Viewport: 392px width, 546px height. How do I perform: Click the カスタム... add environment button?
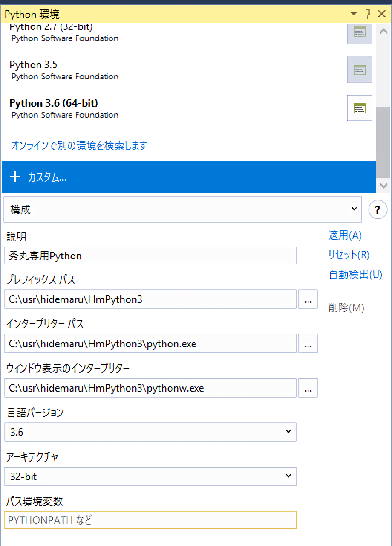pyautogui.click(x=188, y=177)
